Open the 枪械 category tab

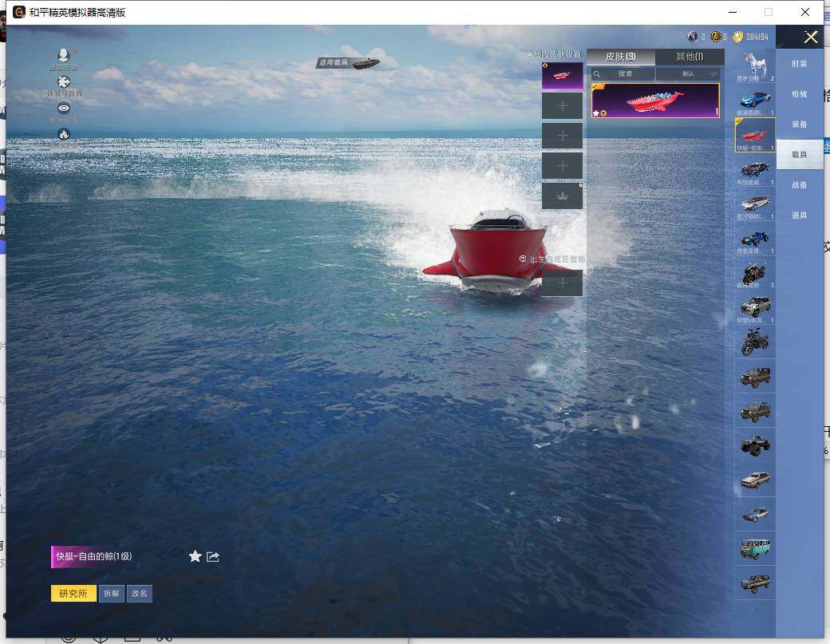tap(799, 94)
